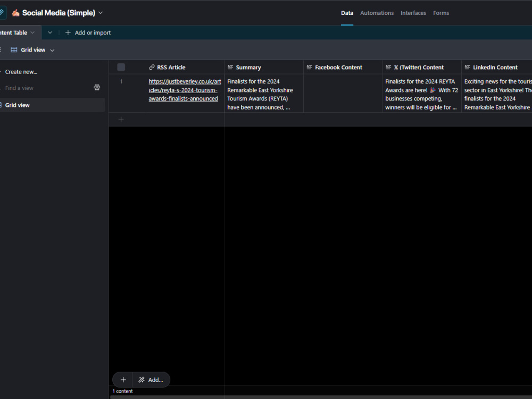Open view settings gear icon in sidebar
Viewport: 532px width, 399px height.
tap(97, 88)
